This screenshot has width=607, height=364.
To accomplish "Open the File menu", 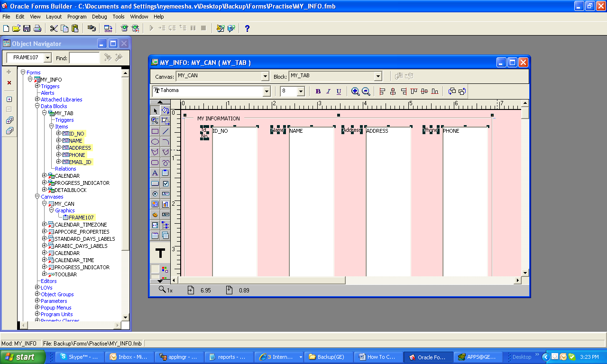I will (x=6, y=17).
